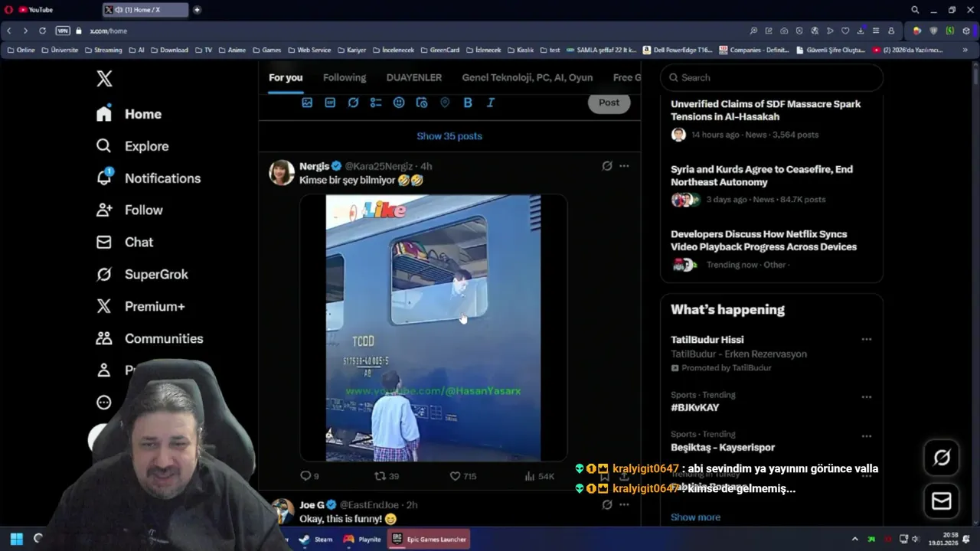Reload the page

[42, 31]
